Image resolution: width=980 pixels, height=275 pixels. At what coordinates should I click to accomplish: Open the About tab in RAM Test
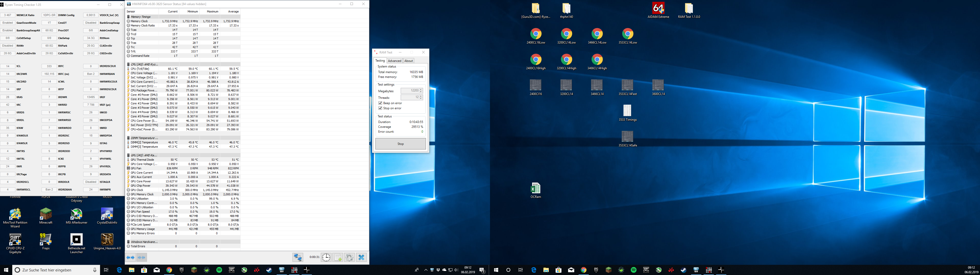409,61
